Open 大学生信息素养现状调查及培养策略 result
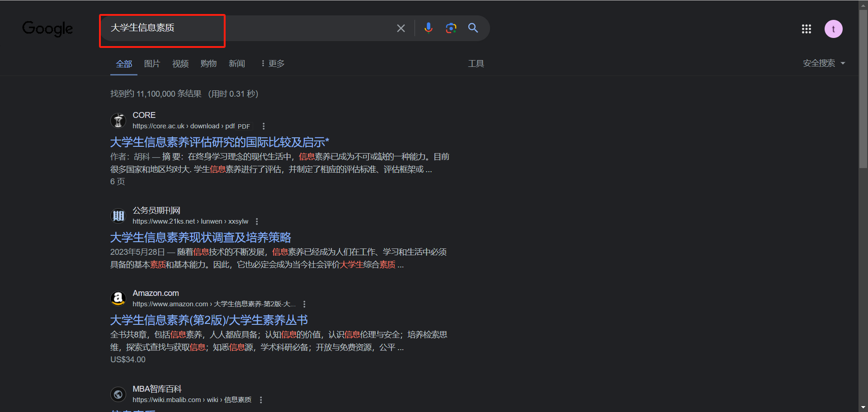 tap(201, 238)
